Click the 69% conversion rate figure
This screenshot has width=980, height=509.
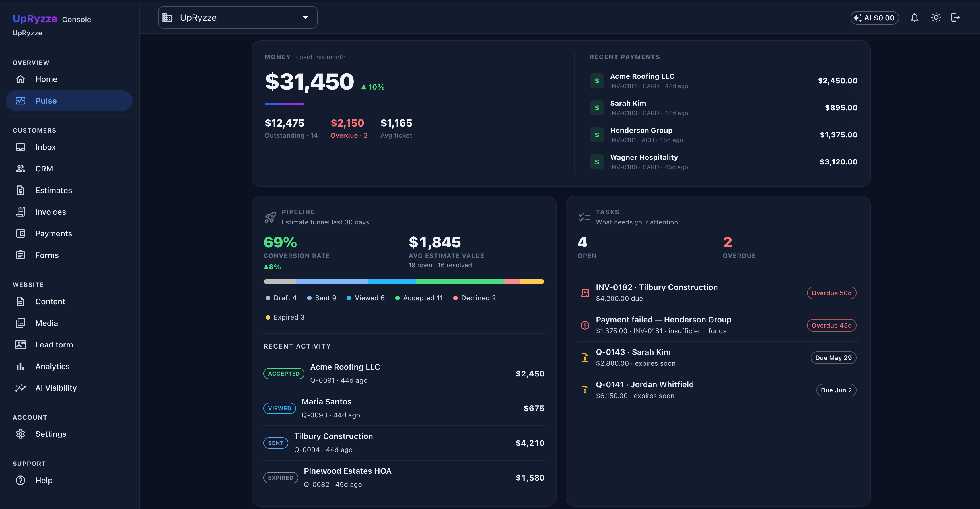click(280, 242)
